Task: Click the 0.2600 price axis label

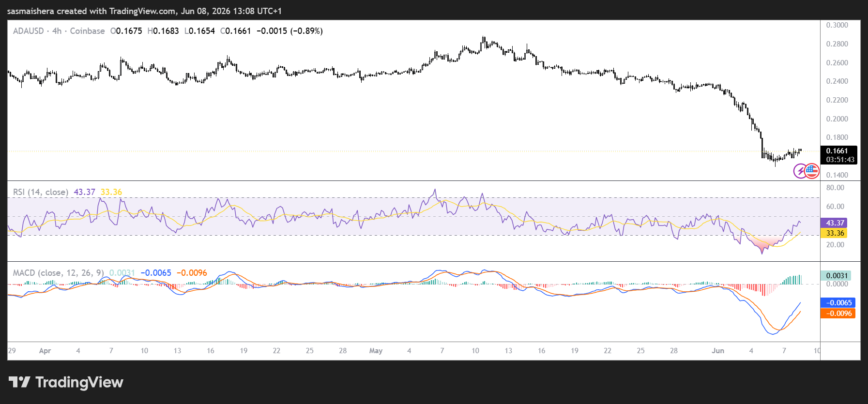Action: click(837, 63)
